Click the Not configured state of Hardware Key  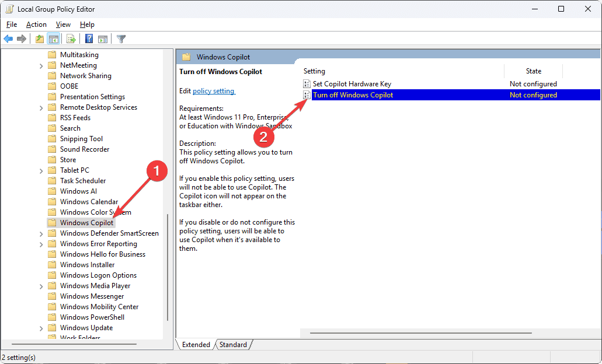click(533, 83)
